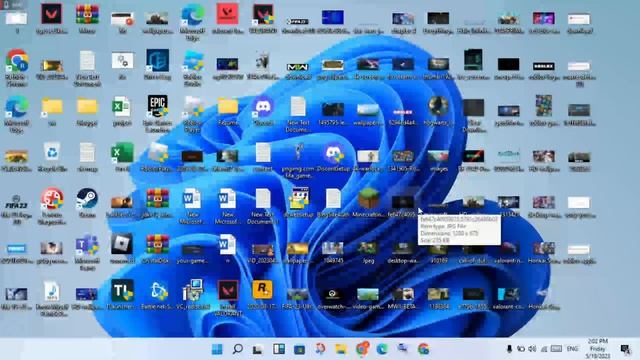Select the desktop-wa... image thumbnail
The height and width of the screenshot is (360, 640).
(403, 248)
